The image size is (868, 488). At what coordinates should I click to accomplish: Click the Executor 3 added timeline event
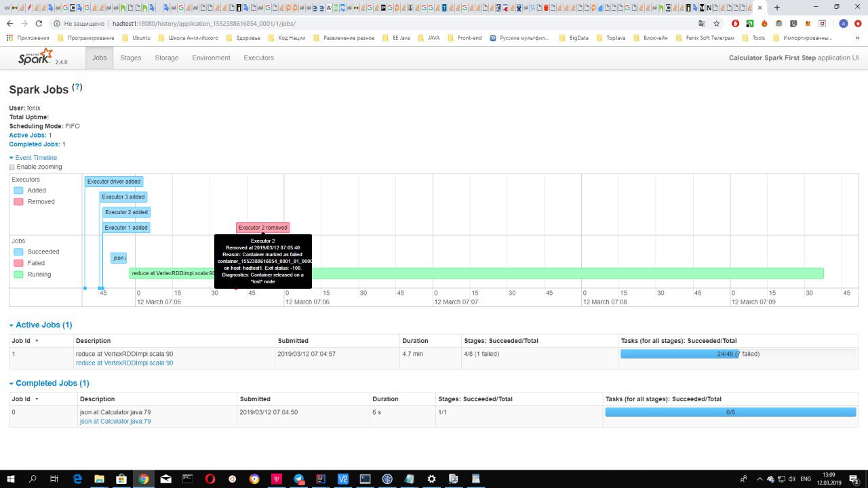pos(123,197)
